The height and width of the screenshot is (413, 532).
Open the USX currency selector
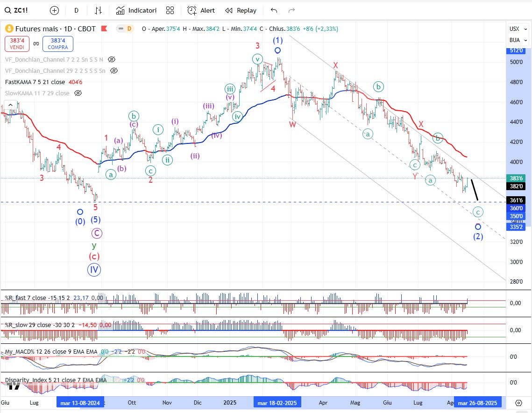tap(515, 29)
